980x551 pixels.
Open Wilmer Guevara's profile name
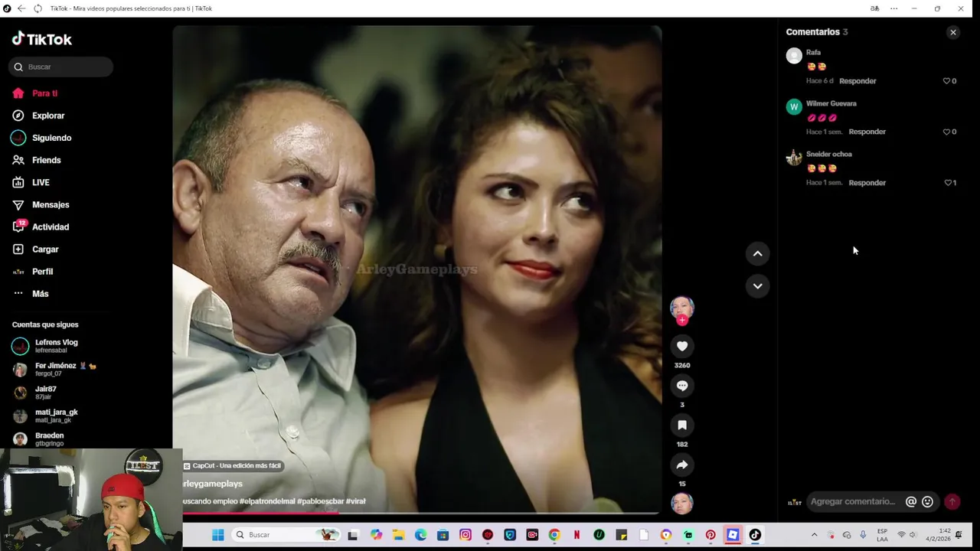pyautogui.click(x=831, y=103)
